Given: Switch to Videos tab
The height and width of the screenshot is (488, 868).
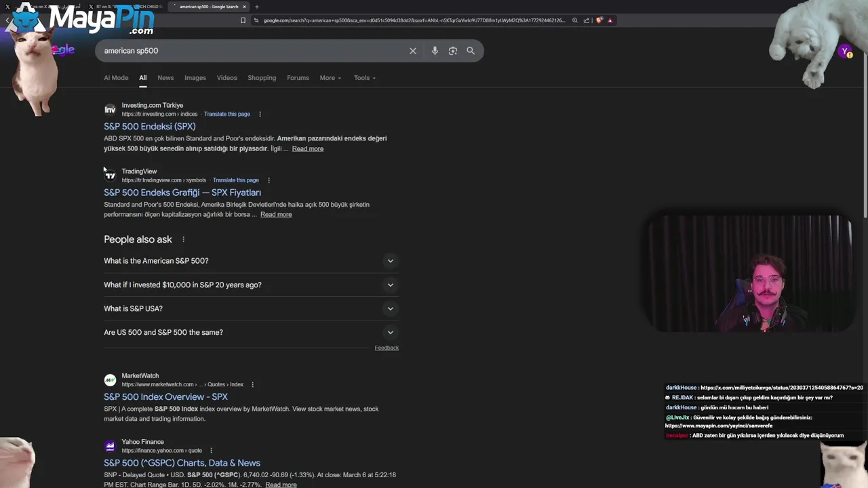Looking at the screenshot, I should 227,78.
